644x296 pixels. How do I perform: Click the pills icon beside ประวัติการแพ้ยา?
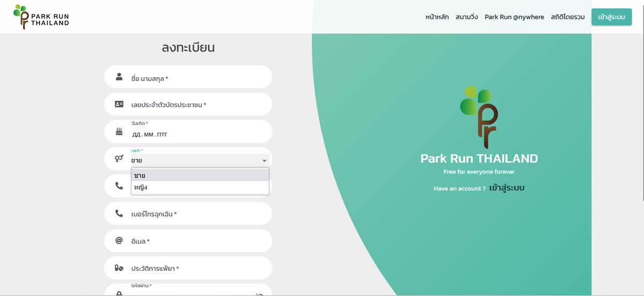[x=119, y=268]
